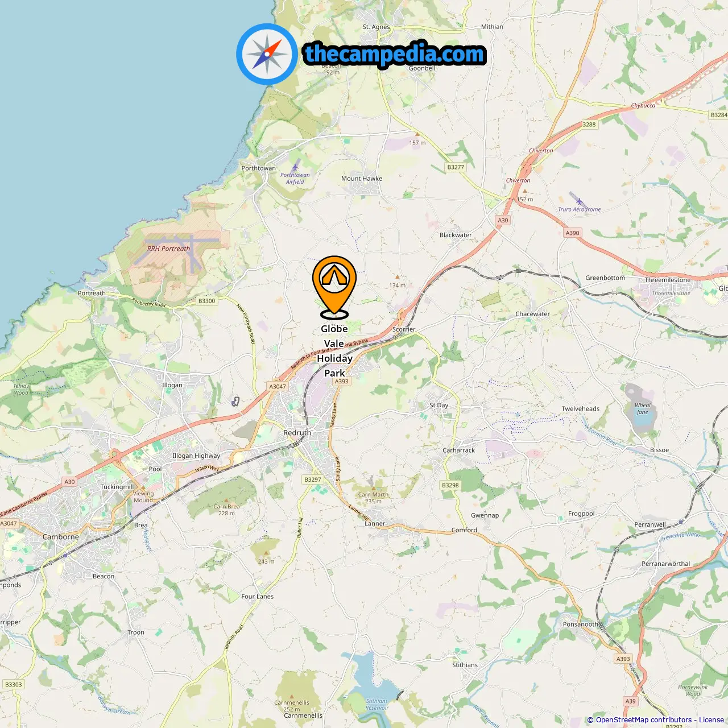
Task: Open the License link
Action: (712, 719)
